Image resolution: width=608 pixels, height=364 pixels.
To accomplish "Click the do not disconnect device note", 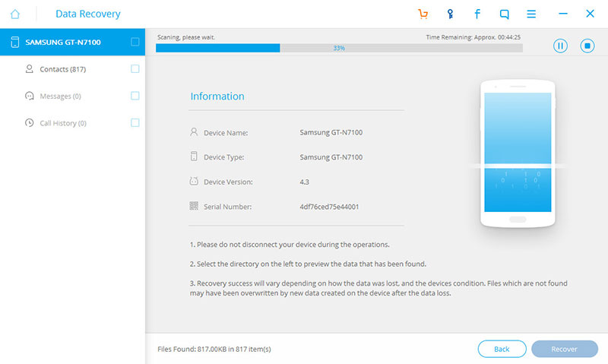I will (x=290, y=245).
